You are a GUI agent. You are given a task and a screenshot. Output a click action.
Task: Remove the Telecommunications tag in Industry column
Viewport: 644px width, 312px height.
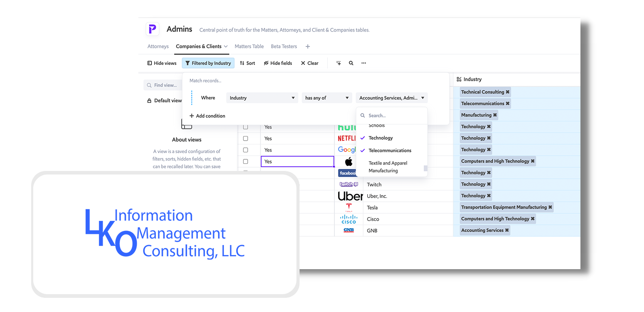coord(508,104)
